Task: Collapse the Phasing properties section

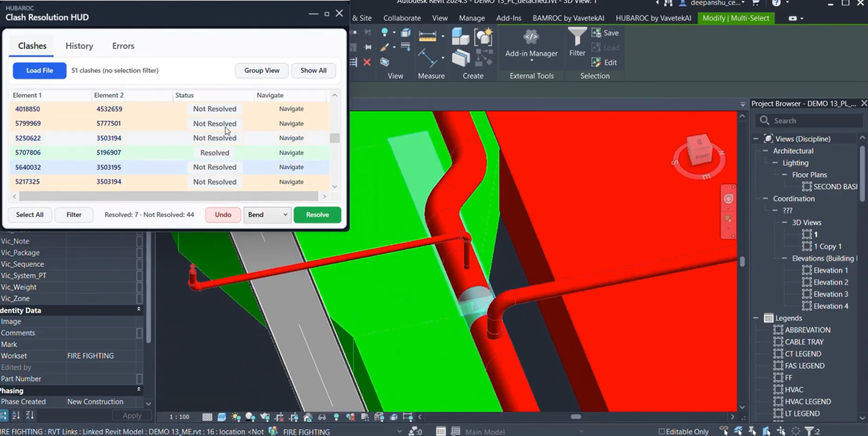Action: coord(139,389)
